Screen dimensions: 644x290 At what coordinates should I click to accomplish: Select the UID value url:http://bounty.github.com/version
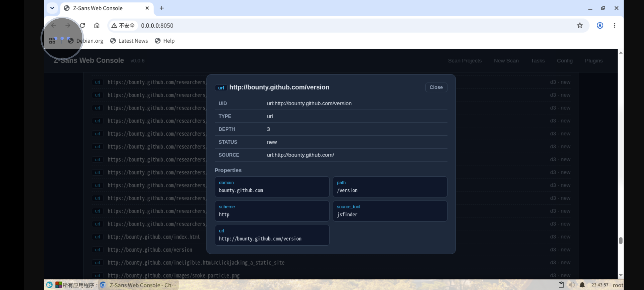[x=309, y=103]
